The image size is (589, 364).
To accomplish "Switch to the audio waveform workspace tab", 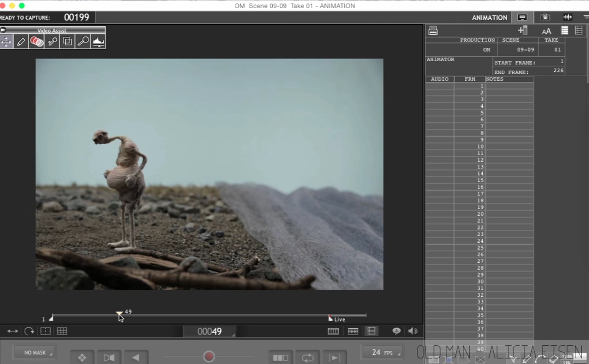I will pos(568,17).
